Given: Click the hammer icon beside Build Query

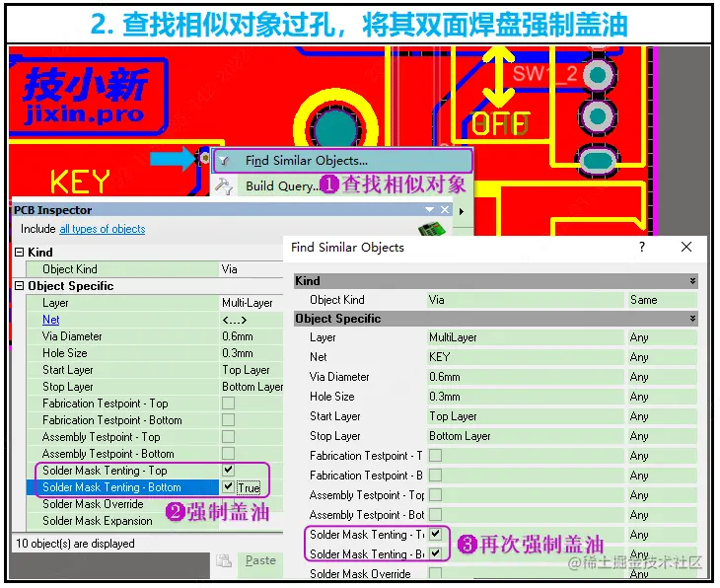Looking at the screenshot, I should coord(224,186).
